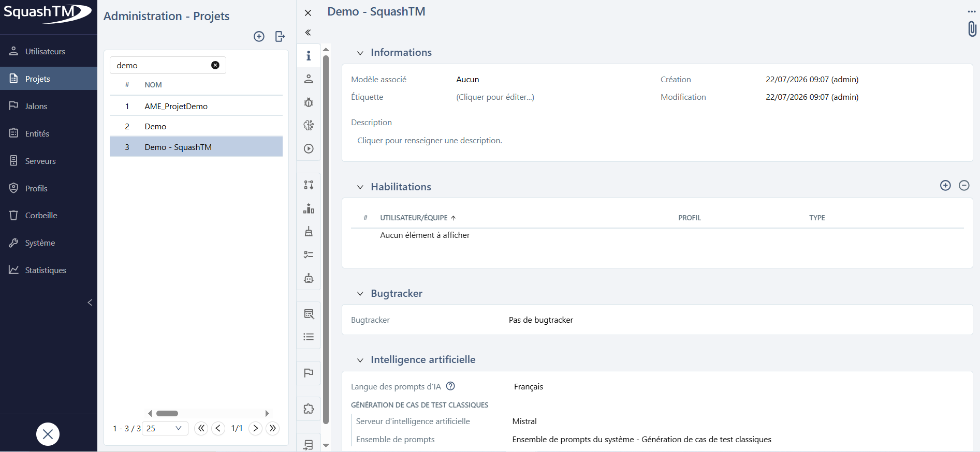Click the detail panel vertical scrollbar
Viewport: 980px width, 452px height.
pyautogui.click(x=326, y=239)
